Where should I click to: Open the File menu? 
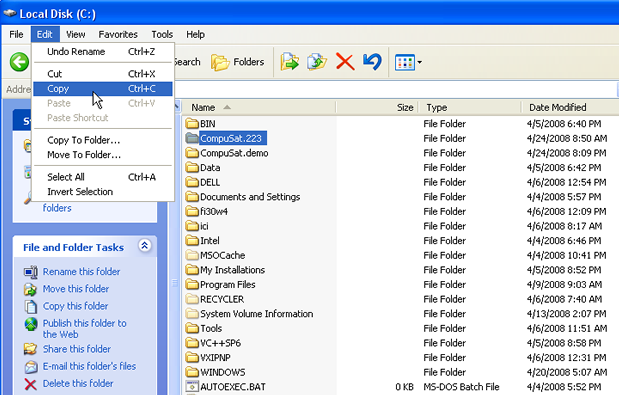tap(16, 34)
